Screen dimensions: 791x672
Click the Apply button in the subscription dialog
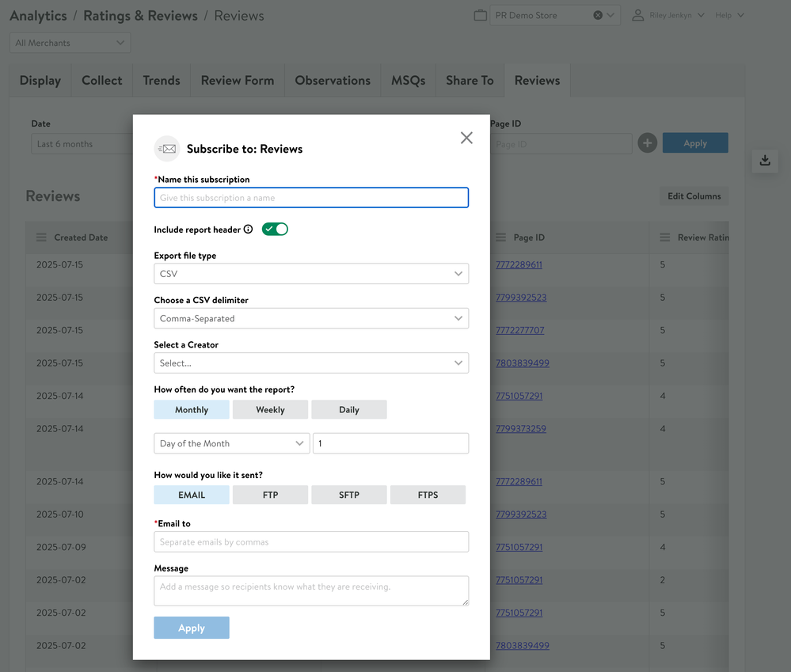coord(192,628)
